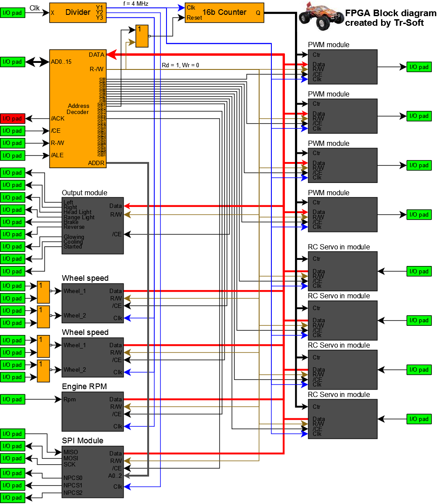The image size is (437, 504).
Task: Click the output I/O pad of the top PWM module
Action: coord(419,67)
